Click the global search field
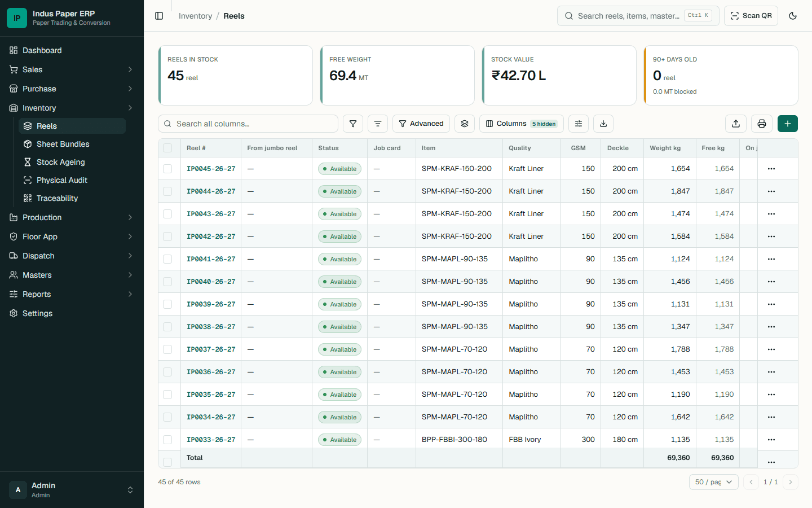The width and height of the screenshot is (812, 508). click(638, 16)
